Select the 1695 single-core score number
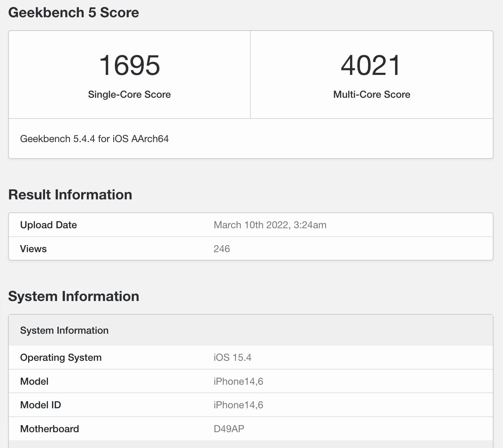 pos(129,65)
